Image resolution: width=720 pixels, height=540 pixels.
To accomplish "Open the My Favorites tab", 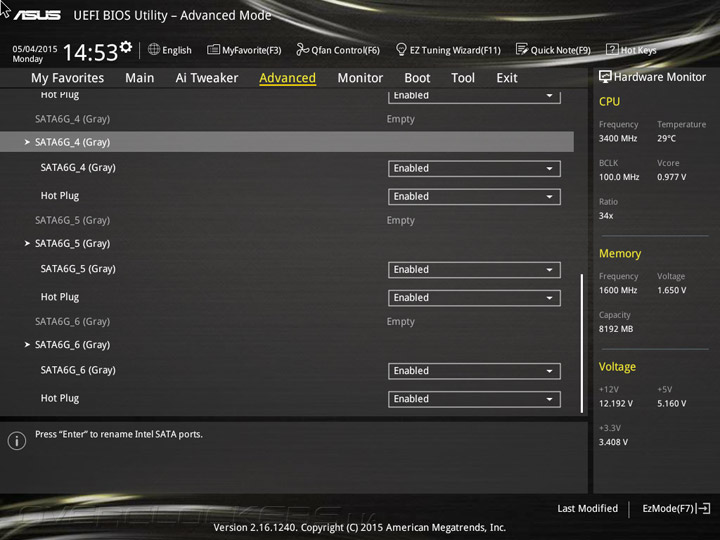I will (x=68, y=78).
